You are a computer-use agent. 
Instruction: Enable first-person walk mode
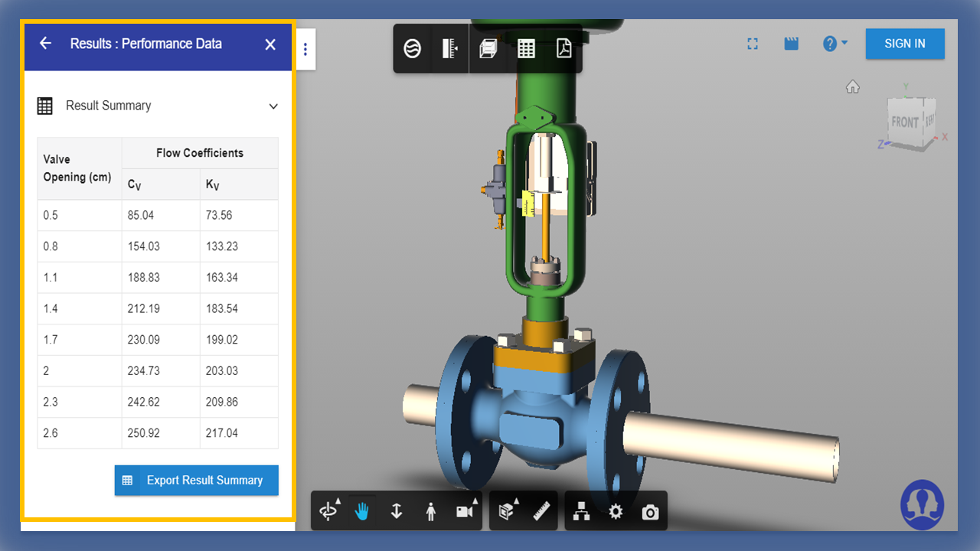(430, 511)
